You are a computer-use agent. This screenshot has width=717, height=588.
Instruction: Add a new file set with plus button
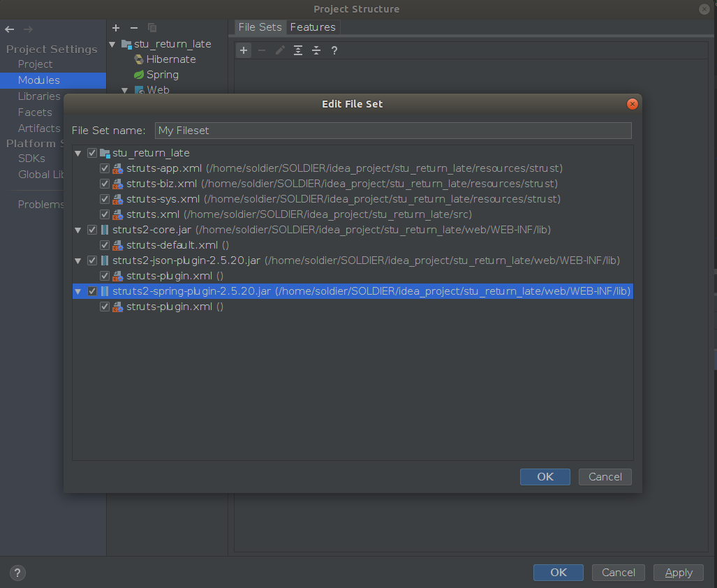[244, 50]
